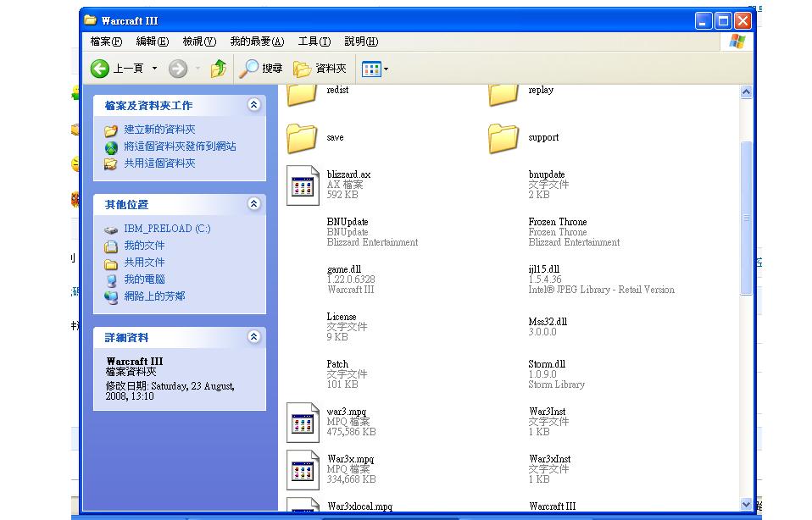The height and width of the screenshot is (520, 812).
Task: Select the Warcraft III entry in file list
Action: (x=552, y=506)
